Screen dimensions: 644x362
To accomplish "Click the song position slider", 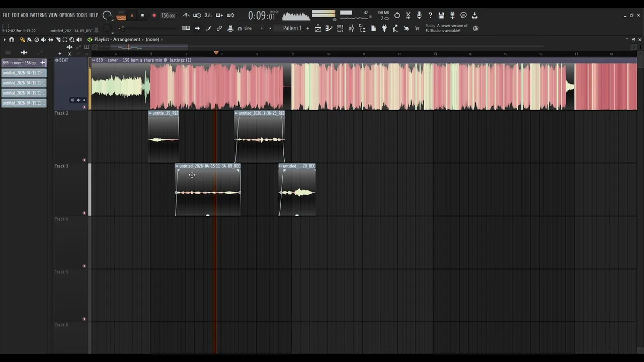I will 149,29.
